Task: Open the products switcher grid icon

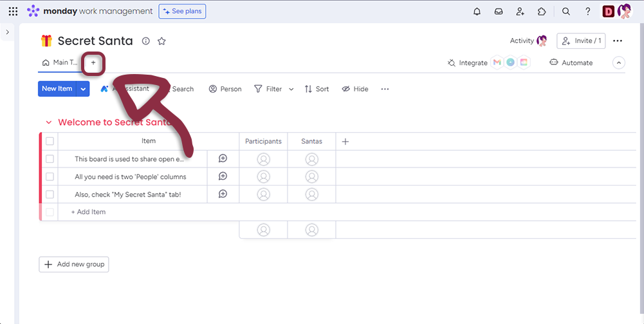Action: [x=13, y=12]
